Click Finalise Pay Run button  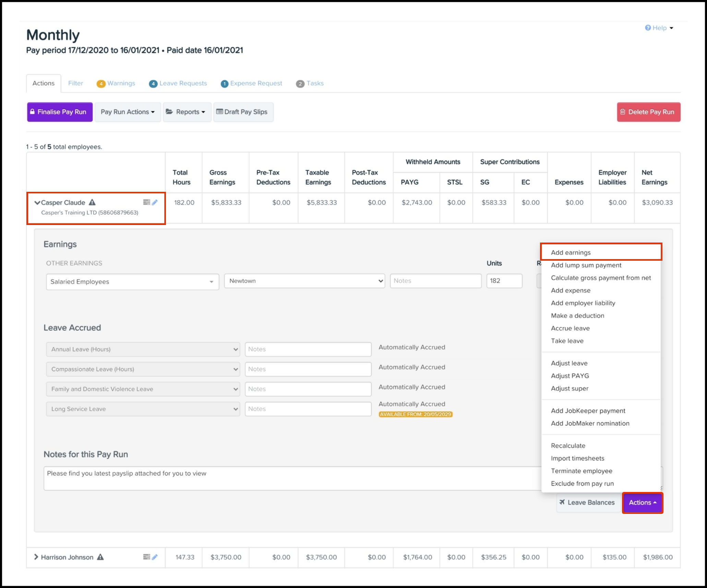(x=60, y=112)
